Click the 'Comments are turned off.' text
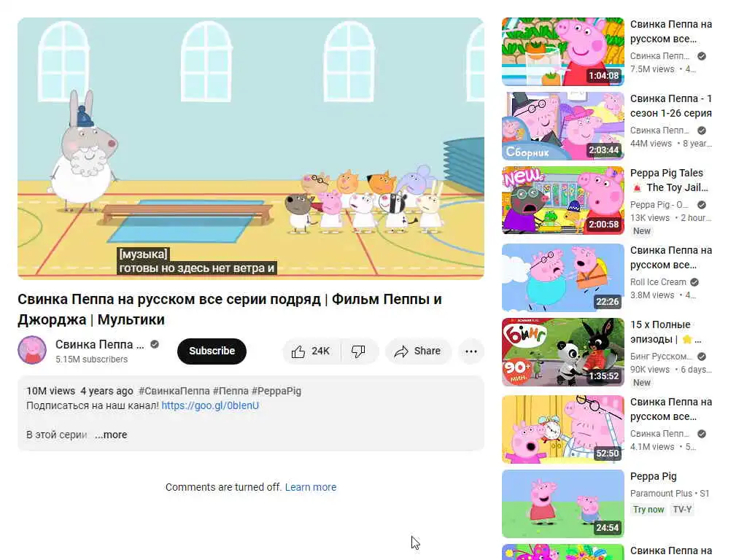The image size is (747, 560). 223,487
